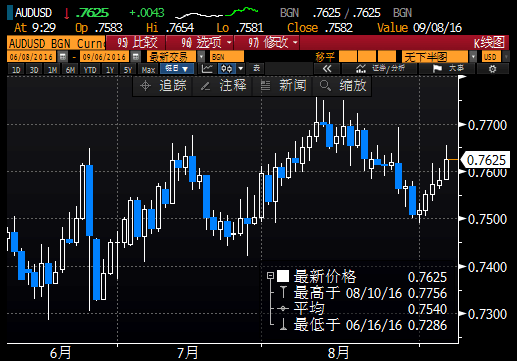Expand the chart style dropdown arrow
517x361 pixels.
click(x=241, y=69)
